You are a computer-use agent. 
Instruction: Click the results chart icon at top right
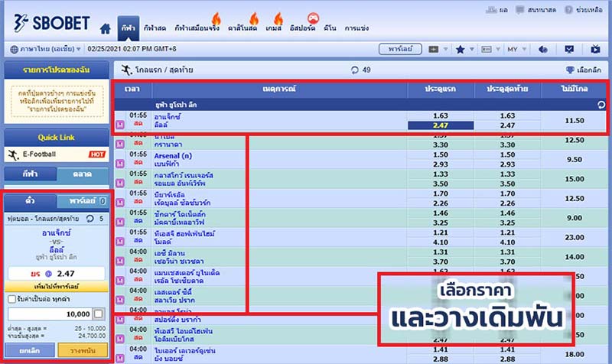(x=491, y=10)
